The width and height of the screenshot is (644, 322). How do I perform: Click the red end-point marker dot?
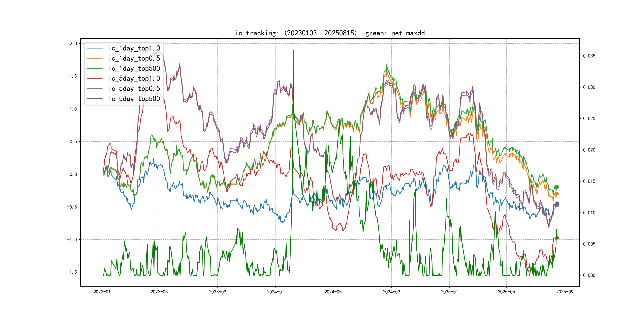pos(557,238)
